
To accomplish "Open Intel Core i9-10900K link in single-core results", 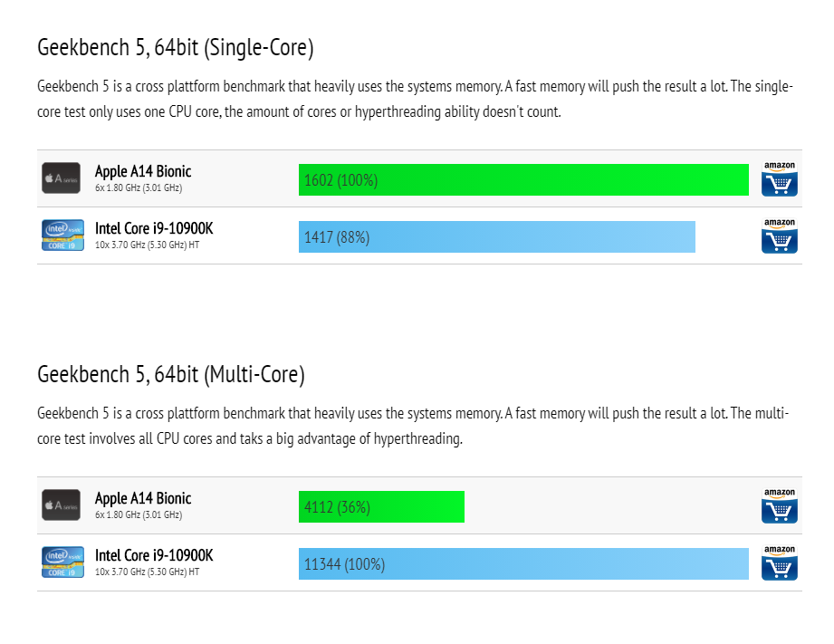I will (154, 228).
